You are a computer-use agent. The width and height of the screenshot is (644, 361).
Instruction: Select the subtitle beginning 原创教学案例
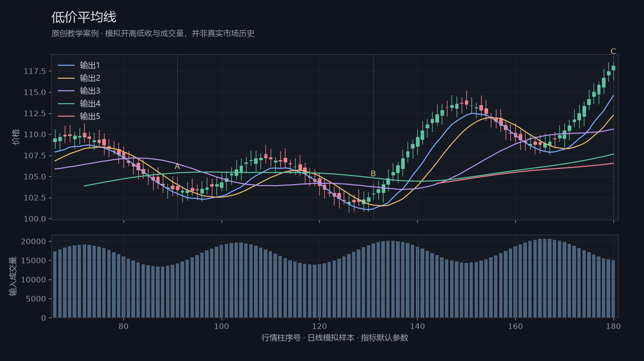coord(153,34)
